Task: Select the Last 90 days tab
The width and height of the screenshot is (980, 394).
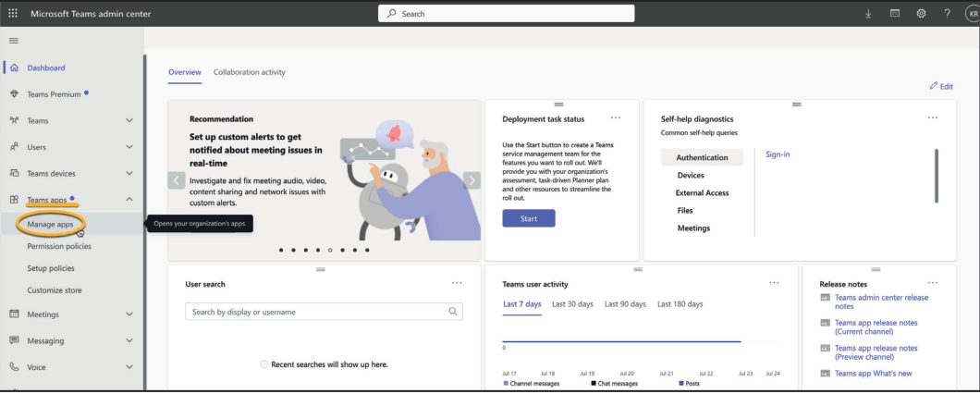Action: (x=625, y=304)
